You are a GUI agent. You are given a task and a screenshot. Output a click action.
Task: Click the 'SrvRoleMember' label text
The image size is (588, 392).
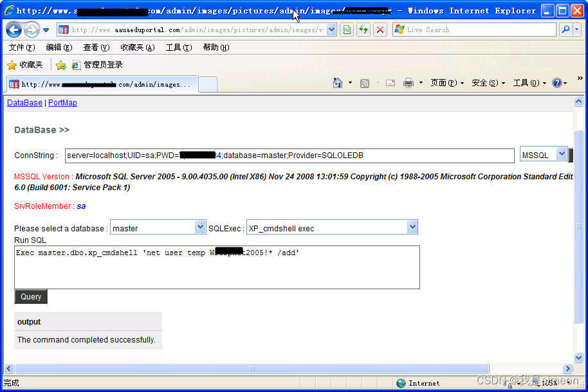point(42,206)
